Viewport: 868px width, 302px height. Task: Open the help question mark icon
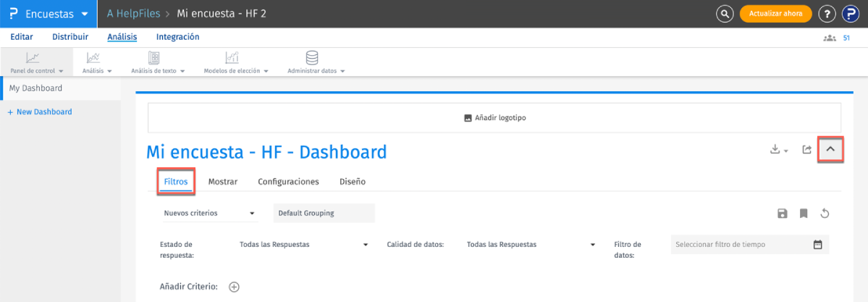click(827, 14)
